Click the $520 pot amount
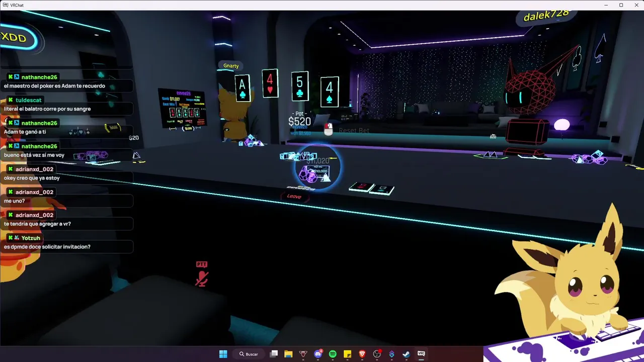Image resolution: width=644 pixels, height=362 pixels. (299, 121)
